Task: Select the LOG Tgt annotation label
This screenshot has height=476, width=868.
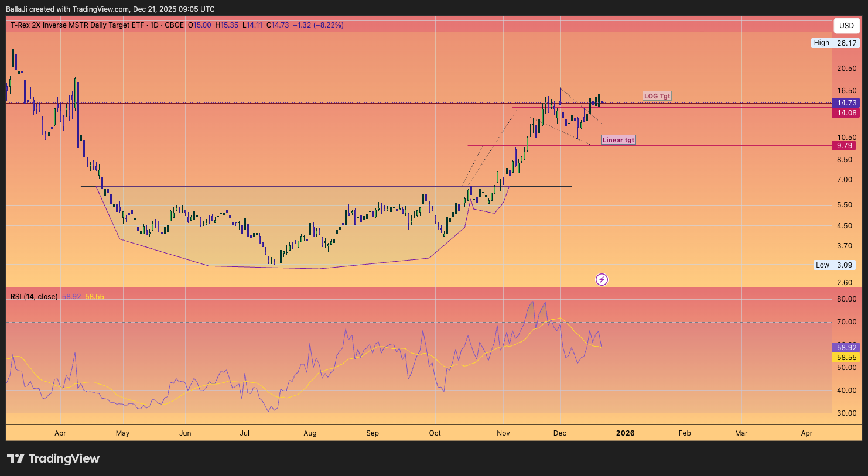Action: 657,96
